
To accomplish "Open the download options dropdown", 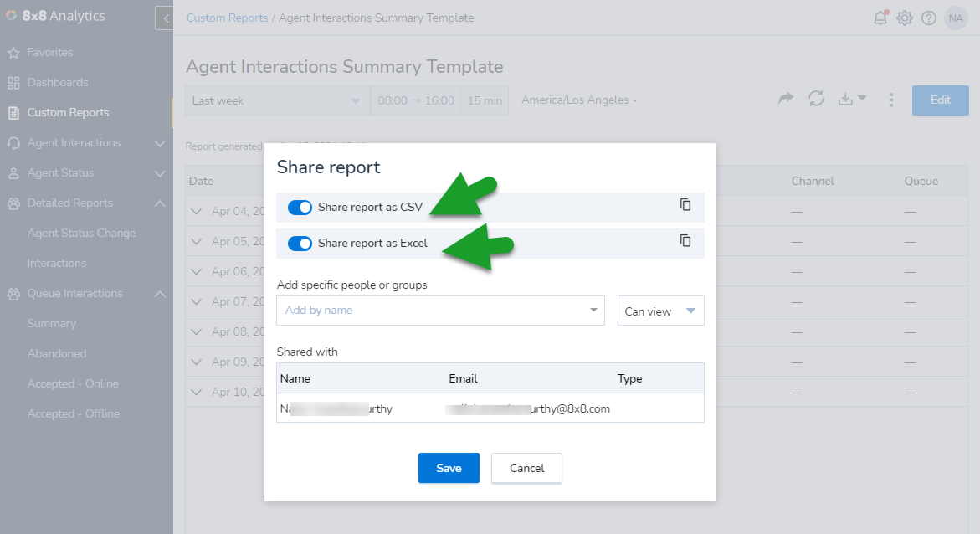I will (852, 99).
